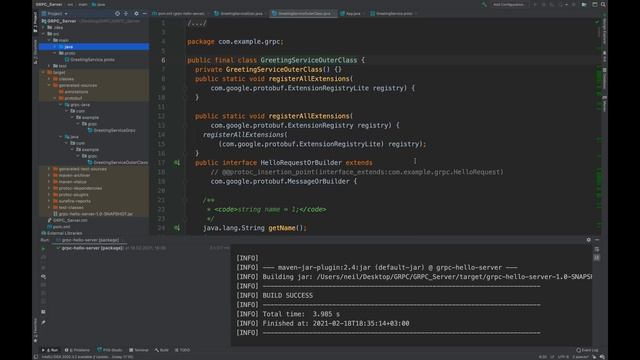Screen dimensions: 640x360
Task: Click the expand/collapse all icon in Project panel
Action: (x=126, y=13)
